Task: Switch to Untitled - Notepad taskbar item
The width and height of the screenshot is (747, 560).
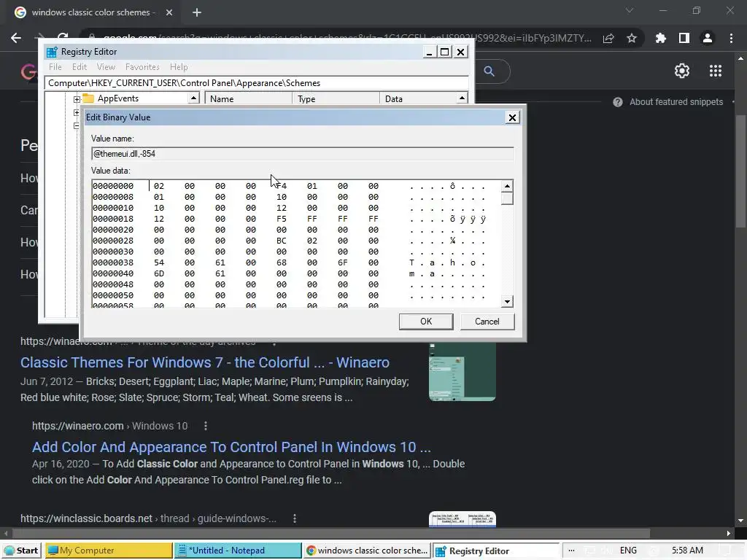Action: coord(238,551)
